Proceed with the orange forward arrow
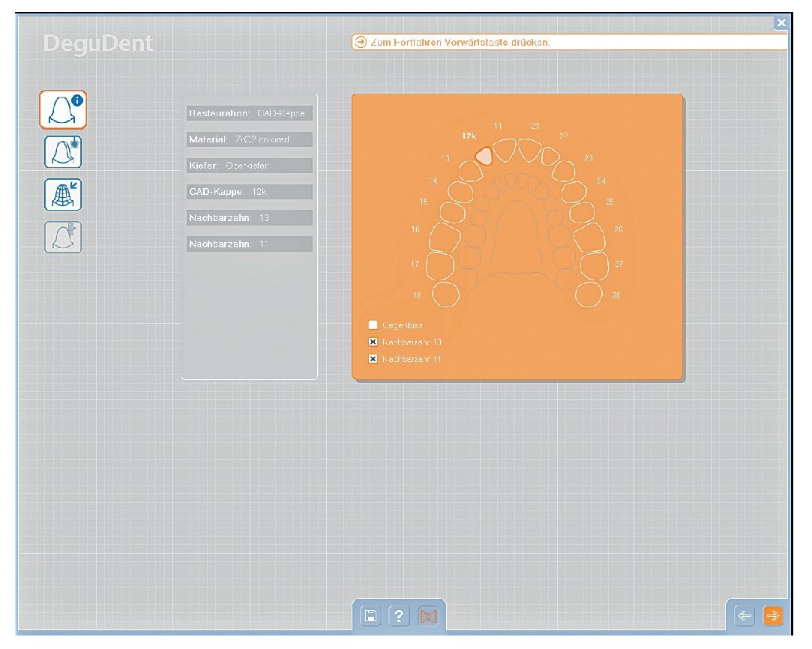The width and height of the screenshot is (812, 649). point(772,616)
